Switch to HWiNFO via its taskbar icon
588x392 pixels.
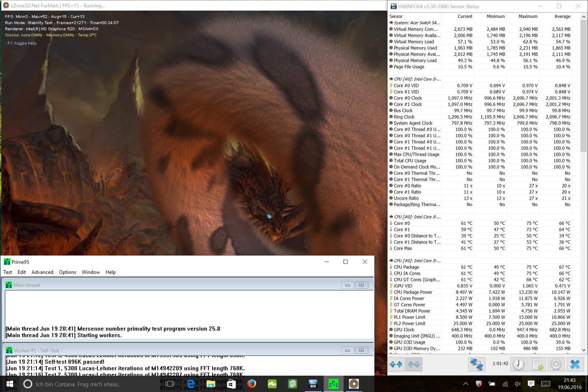pos(313,384)
